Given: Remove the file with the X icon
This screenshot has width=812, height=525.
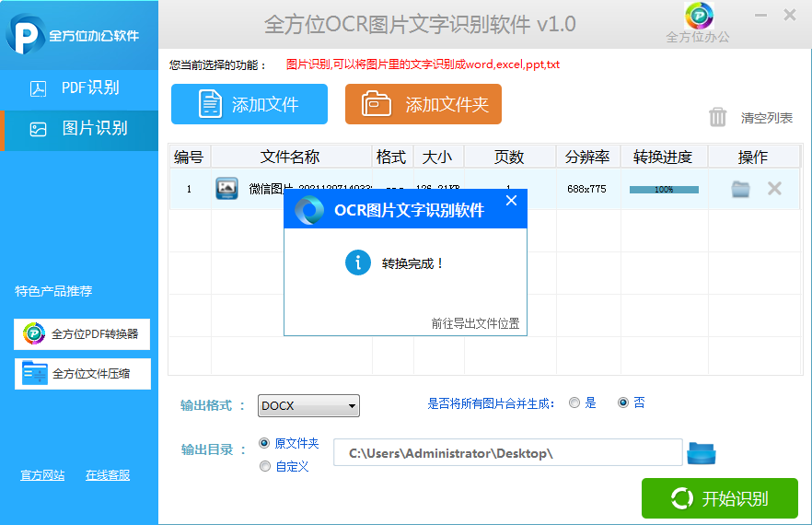Looking at the screenshot, I should tap(774, 189).
